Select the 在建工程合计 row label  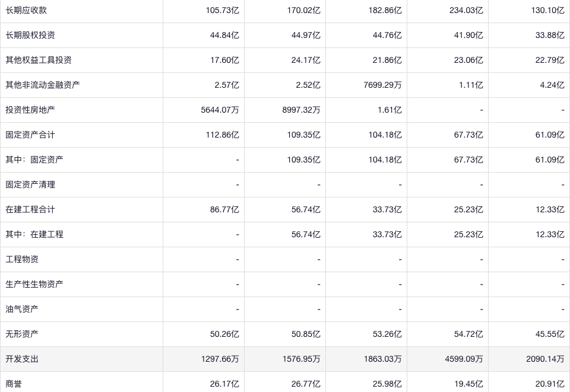coord(30,209)
